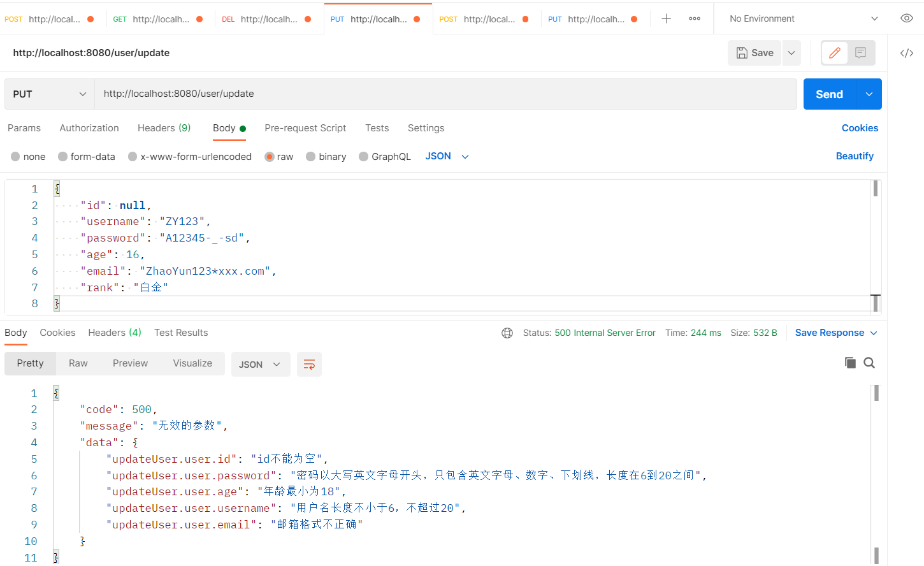Click the "username" line in request body
Viewport: 924px width, 566px height.
(x=145, y=222)
